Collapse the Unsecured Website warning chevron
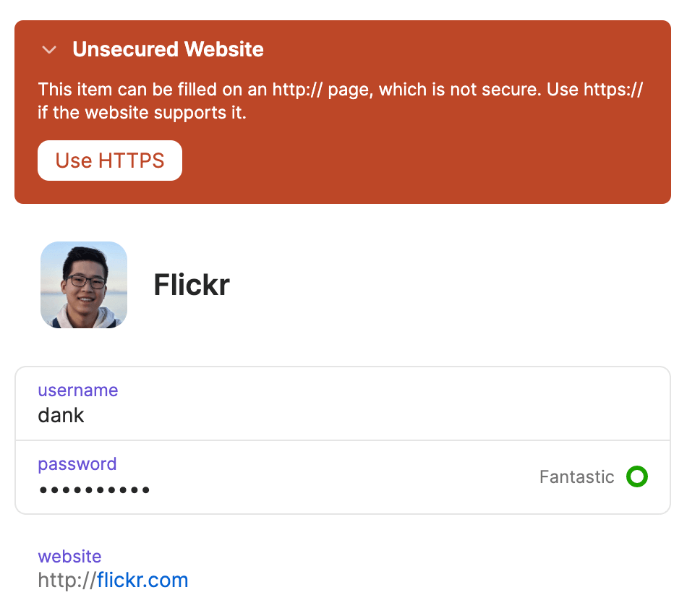Screen dimensions: 687x616 coord(49,50)
